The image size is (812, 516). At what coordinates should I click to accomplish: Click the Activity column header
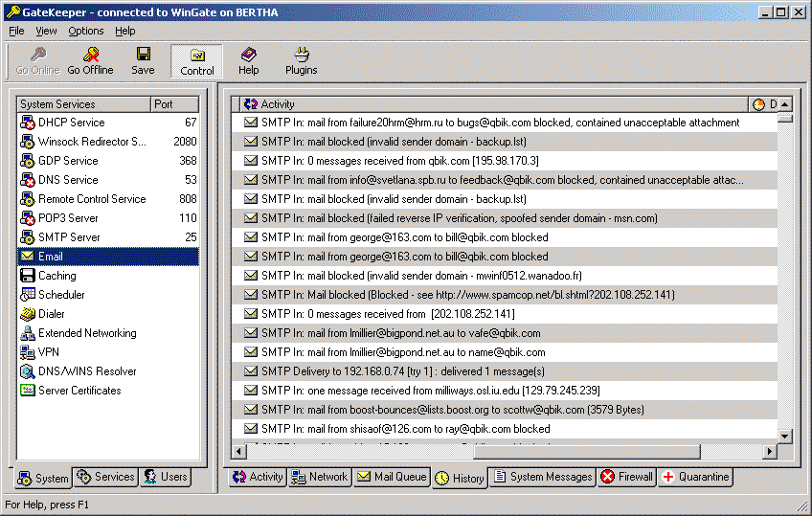pyautogui.click(x=494, y=104)
